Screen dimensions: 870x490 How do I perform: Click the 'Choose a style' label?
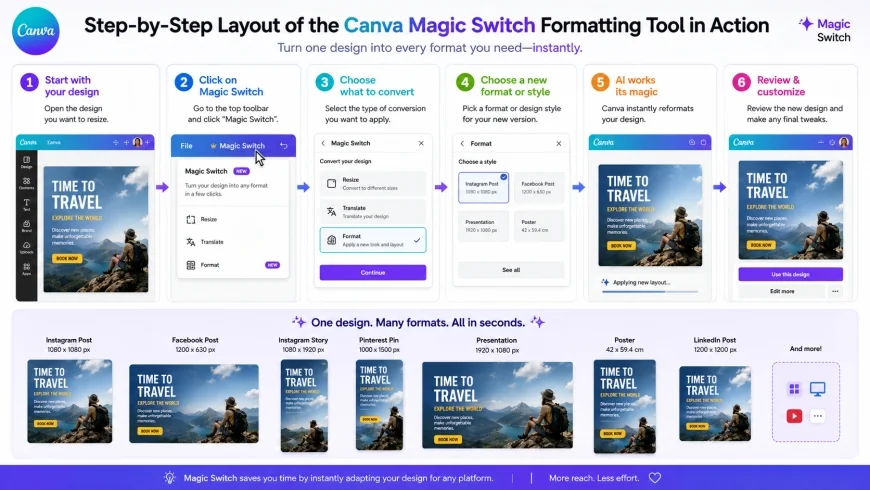(x=477, y=161)
